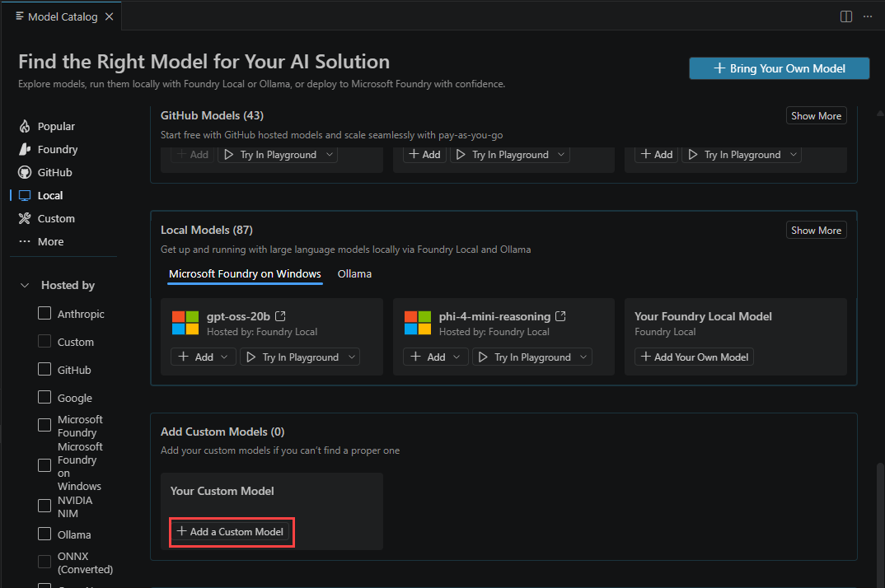The width and height of the screenshot is (885, 588).
Task: Check the Anthropic filter
Action: 44,313
